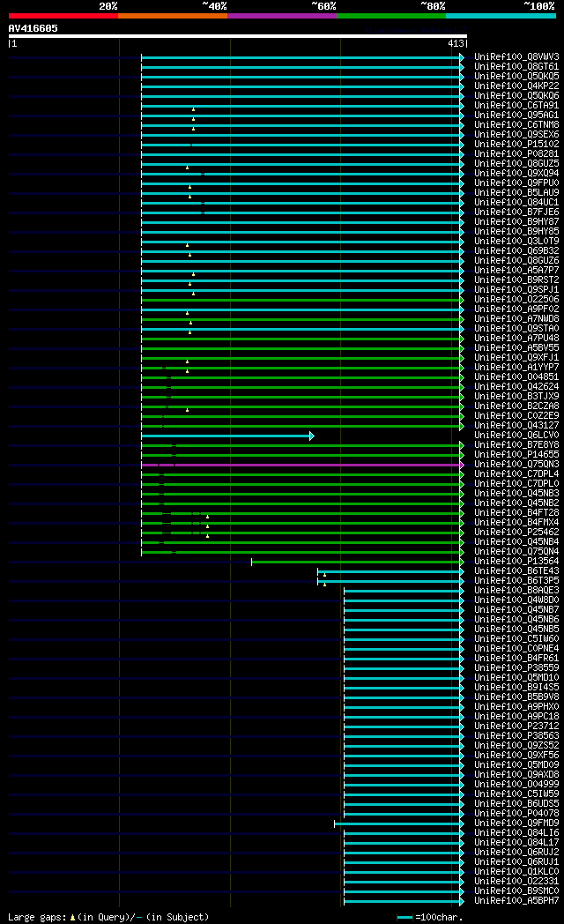
Task: Select subject label UniRef100_Q3L0T9
Action: [516, 241]
